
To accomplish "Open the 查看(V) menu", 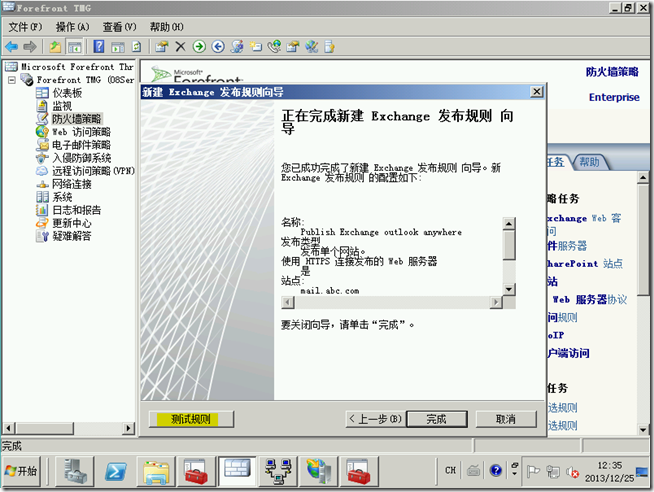I will (120, 27).
